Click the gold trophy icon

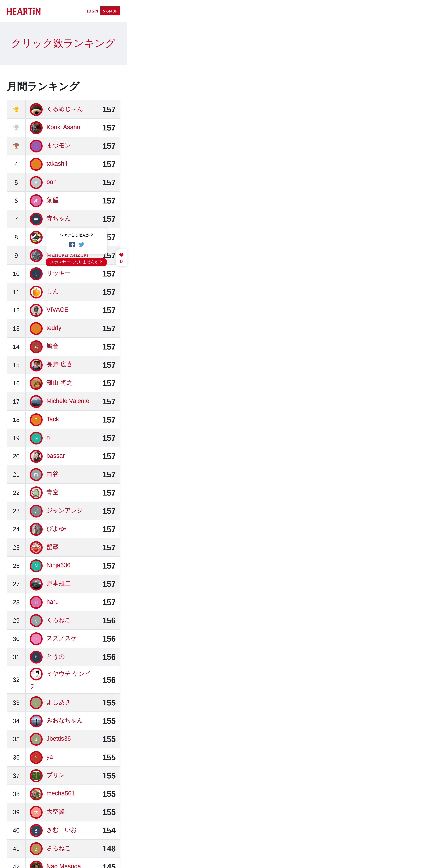[x=16, y=109]
